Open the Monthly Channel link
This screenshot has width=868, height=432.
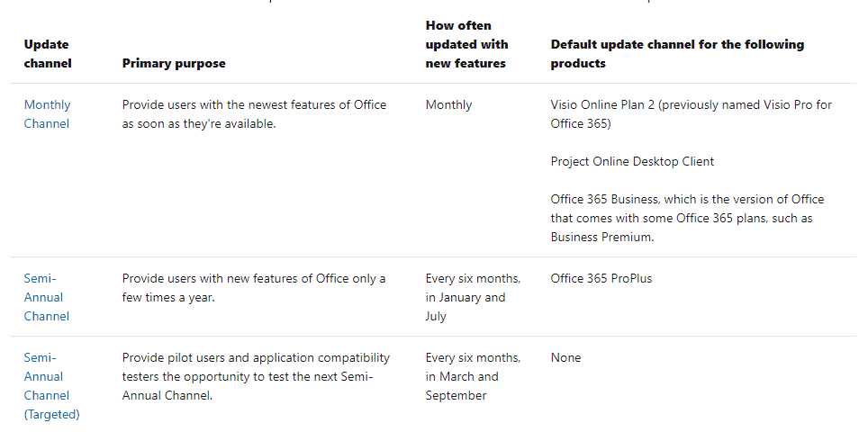[x=47, y=114]
